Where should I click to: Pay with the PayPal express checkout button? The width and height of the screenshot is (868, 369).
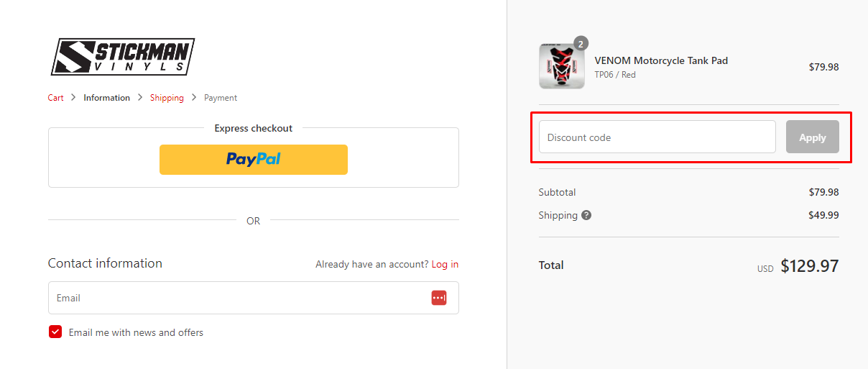[x=254, y=160]
